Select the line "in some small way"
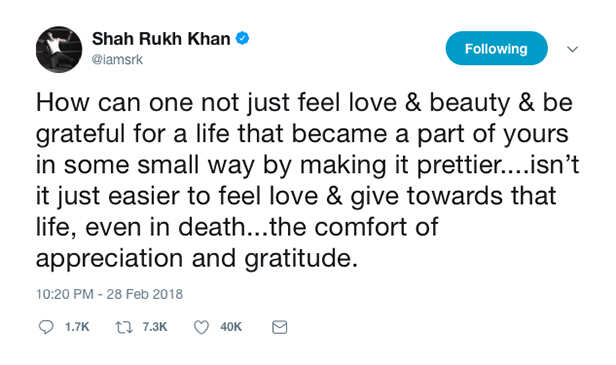Image resolution: width=616 pixels, height=365 pixels. click(x=308, y=165)
